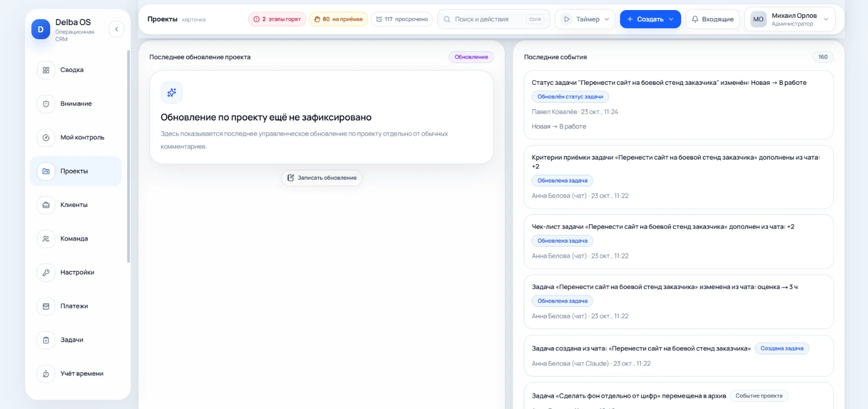Click the Входящие button

712,19
